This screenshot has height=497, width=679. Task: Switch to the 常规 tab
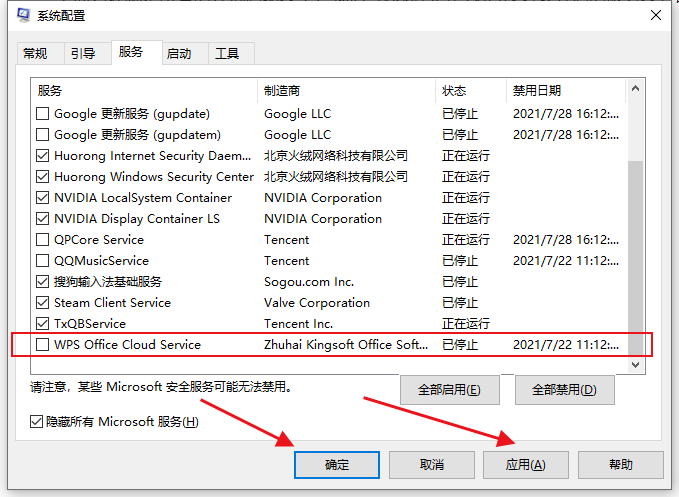[x=35, y=53]
